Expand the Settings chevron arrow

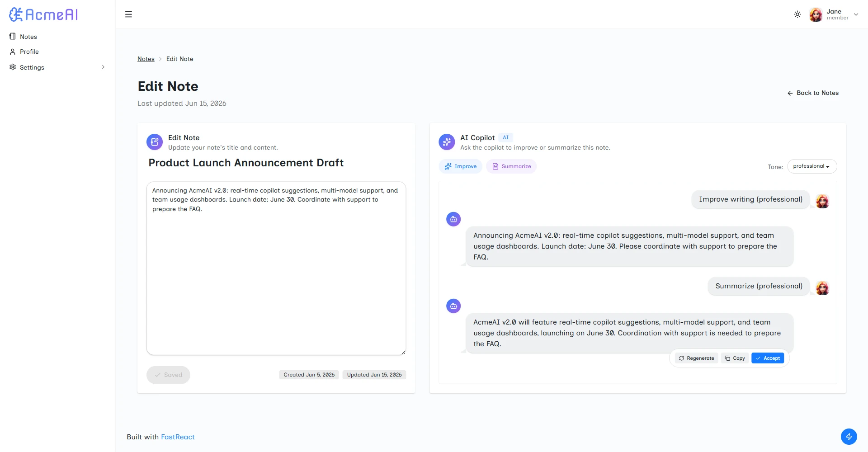103,67
